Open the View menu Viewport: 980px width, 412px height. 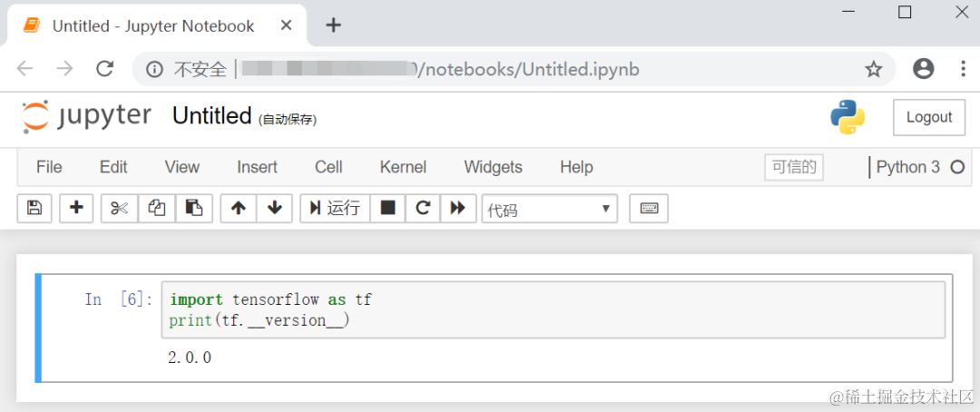[181, 167]
